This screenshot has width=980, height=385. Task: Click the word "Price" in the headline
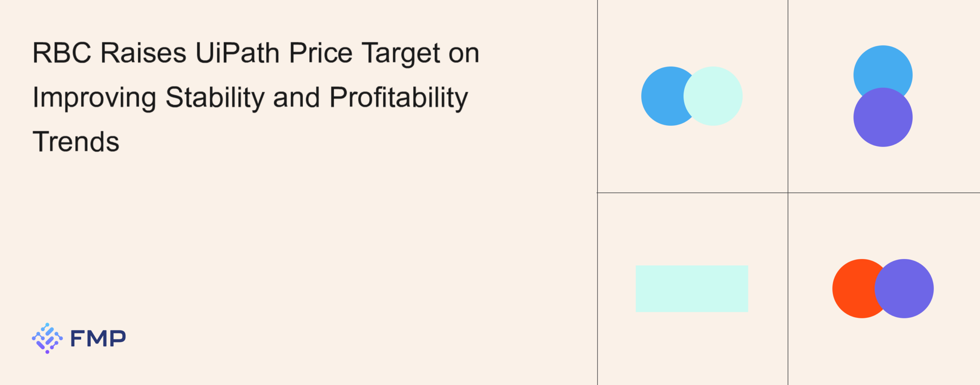320,53
